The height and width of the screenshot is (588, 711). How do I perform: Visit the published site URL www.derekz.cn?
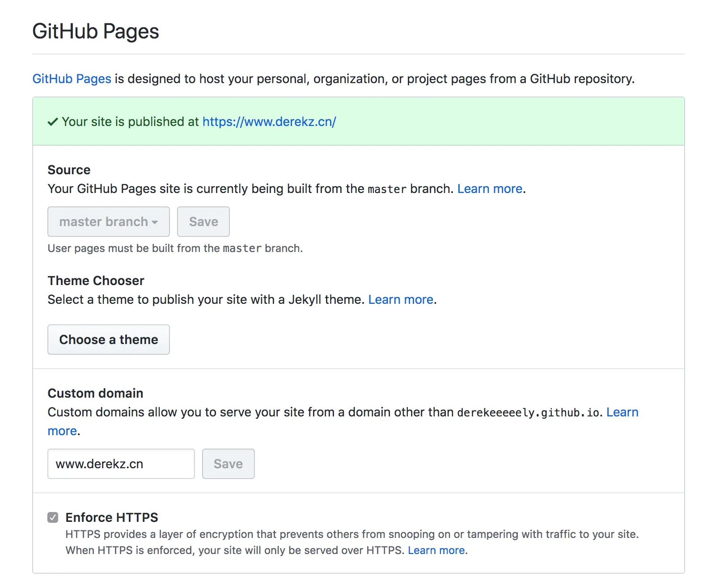tap(269, 122)
